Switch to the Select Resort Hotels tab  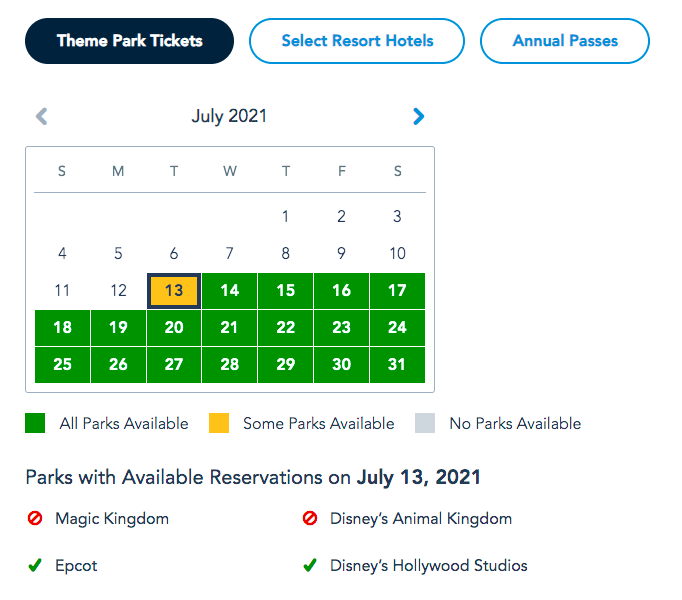[x=357, y=41]
